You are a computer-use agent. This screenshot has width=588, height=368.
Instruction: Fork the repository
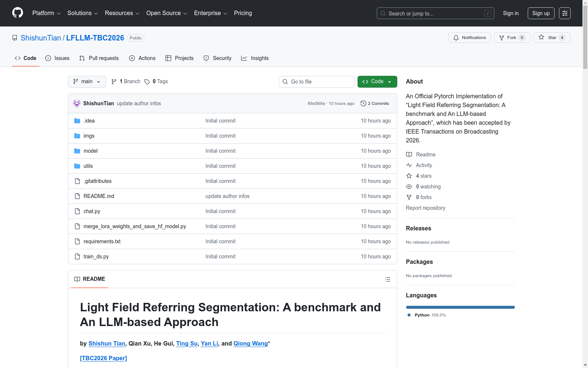click(512, 38)
